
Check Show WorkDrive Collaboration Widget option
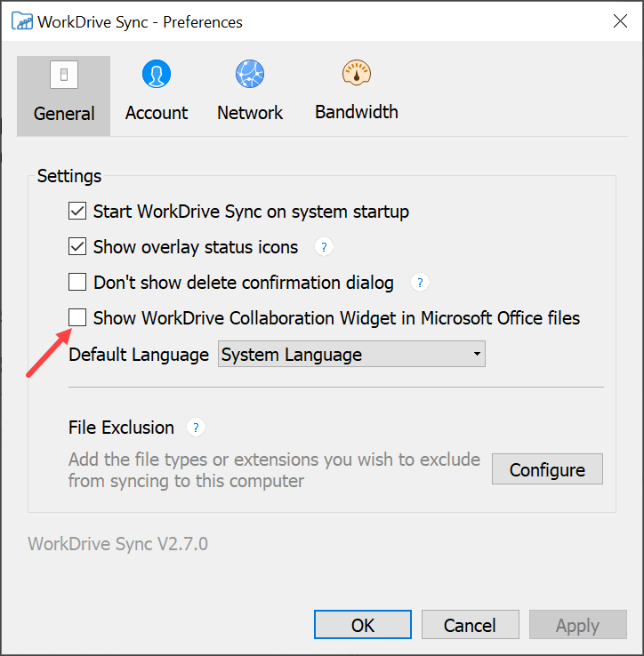click(77, 317)
